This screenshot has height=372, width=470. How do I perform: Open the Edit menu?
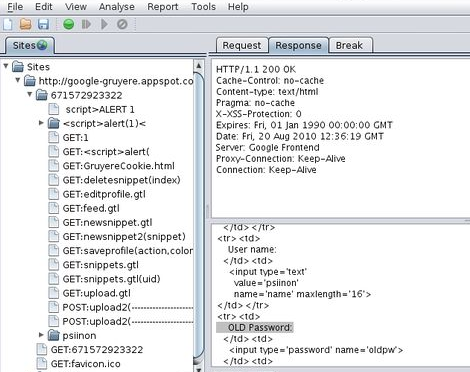[x=44, y=7]
